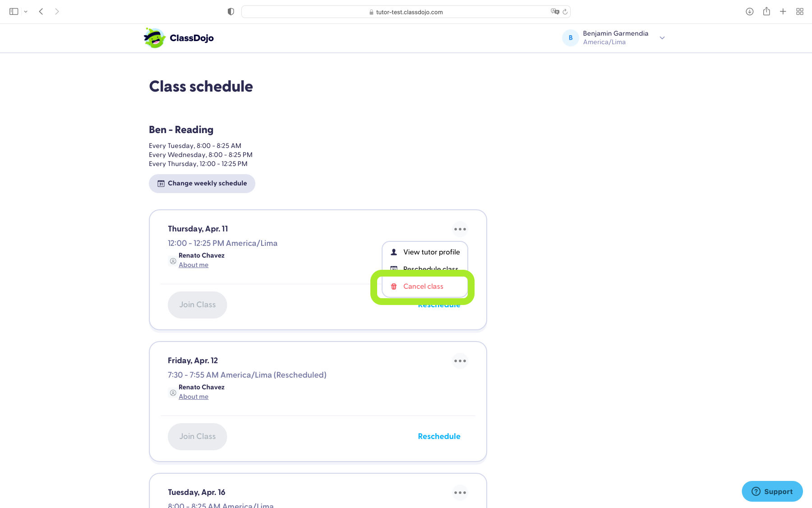This screenshot has width=812, height=508.
Task: Click the privacy shield icon
Action: click(x=231, y=12)
